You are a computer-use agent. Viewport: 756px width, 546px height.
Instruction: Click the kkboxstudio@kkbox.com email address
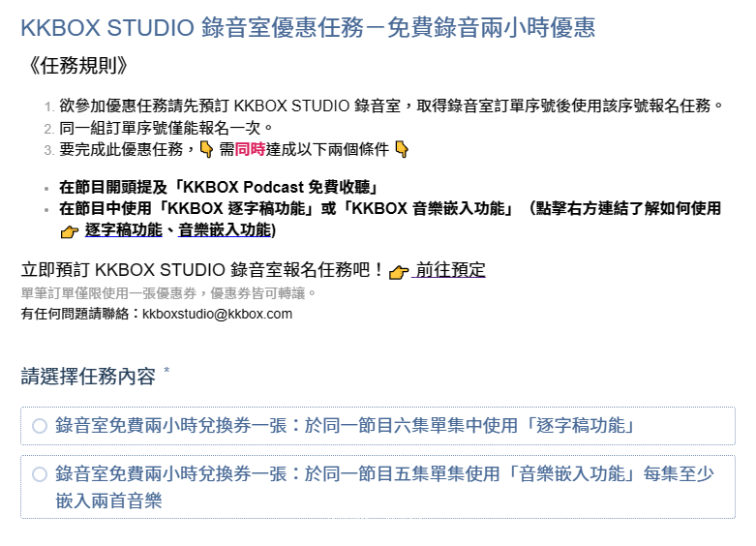tap(218, 314)
